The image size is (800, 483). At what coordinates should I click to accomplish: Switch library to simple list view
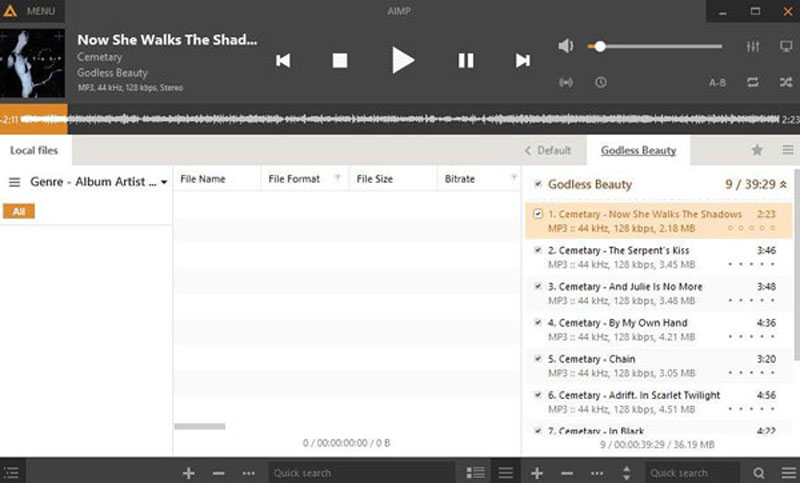pyautogui.click(x=506, y=473)
